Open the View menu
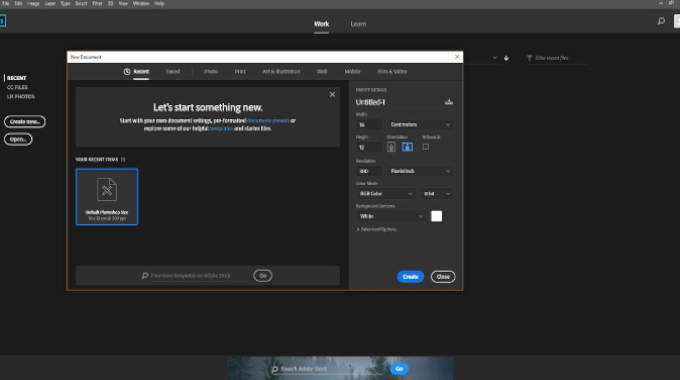This screenshot has height=380, width=680. tap(123, 3)
